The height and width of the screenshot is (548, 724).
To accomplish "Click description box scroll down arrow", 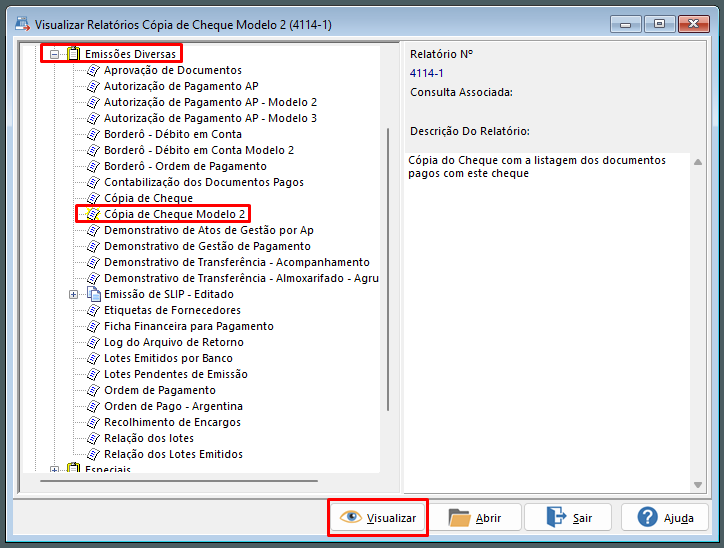I will 698,485.
